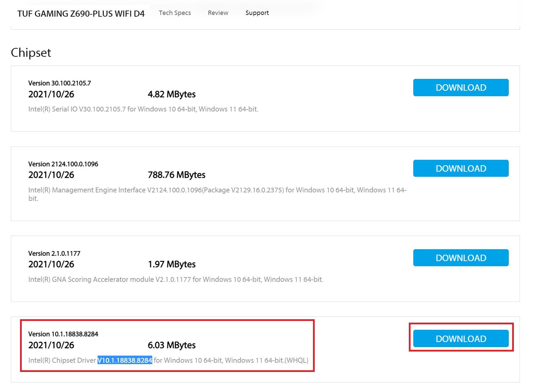Click the Management Engine Interface description

pyautogui.click(x=217, y=190)
